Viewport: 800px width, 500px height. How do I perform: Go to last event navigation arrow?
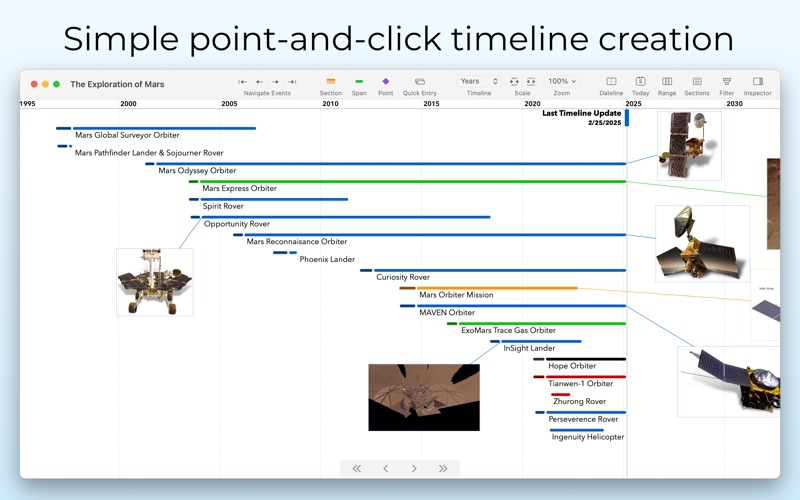pos(292,82)
